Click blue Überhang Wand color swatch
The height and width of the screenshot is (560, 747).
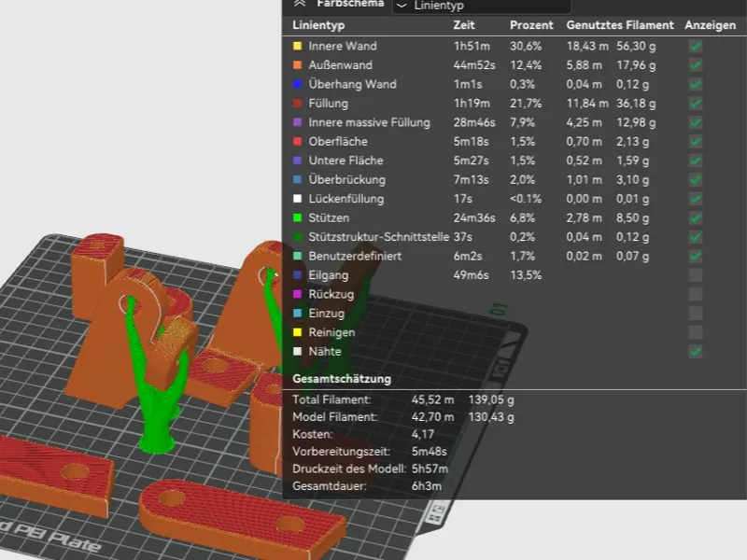click(297, 84)
